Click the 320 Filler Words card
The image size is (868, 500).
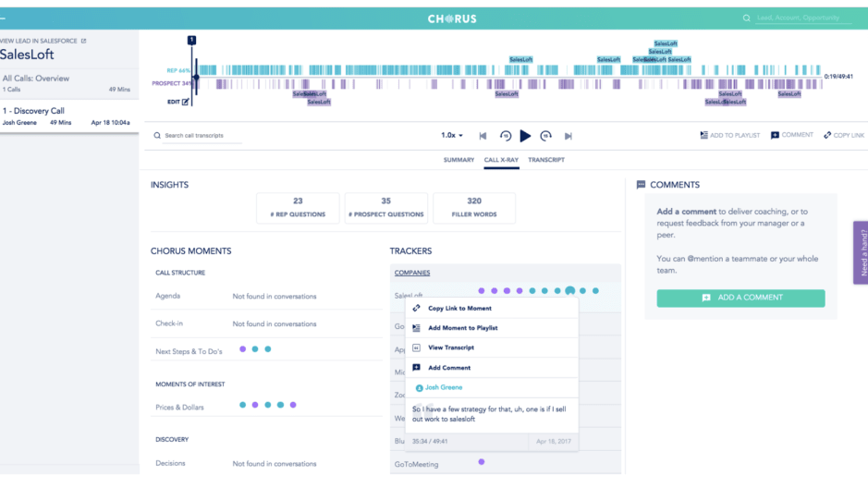point(474,208)
